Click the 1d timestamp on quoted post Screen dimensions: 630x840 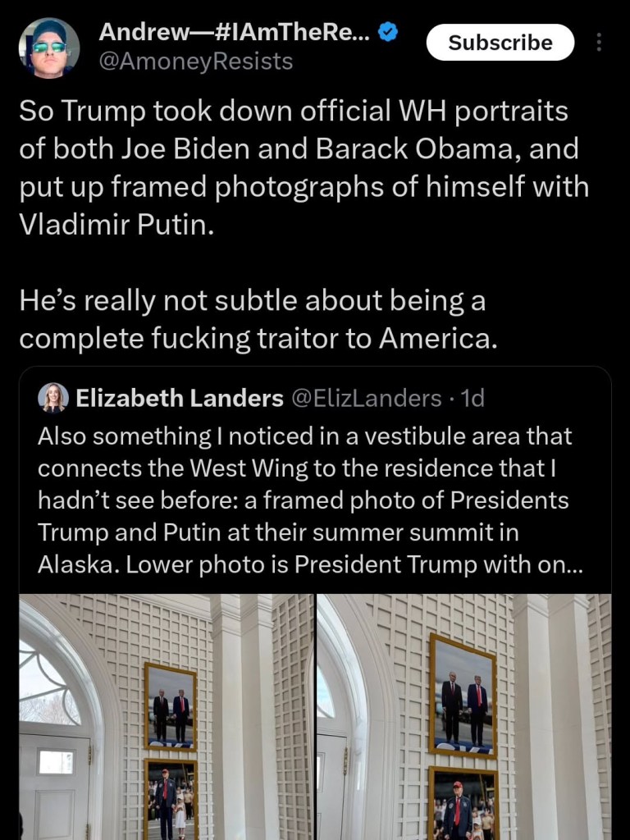tap(472, 399)
